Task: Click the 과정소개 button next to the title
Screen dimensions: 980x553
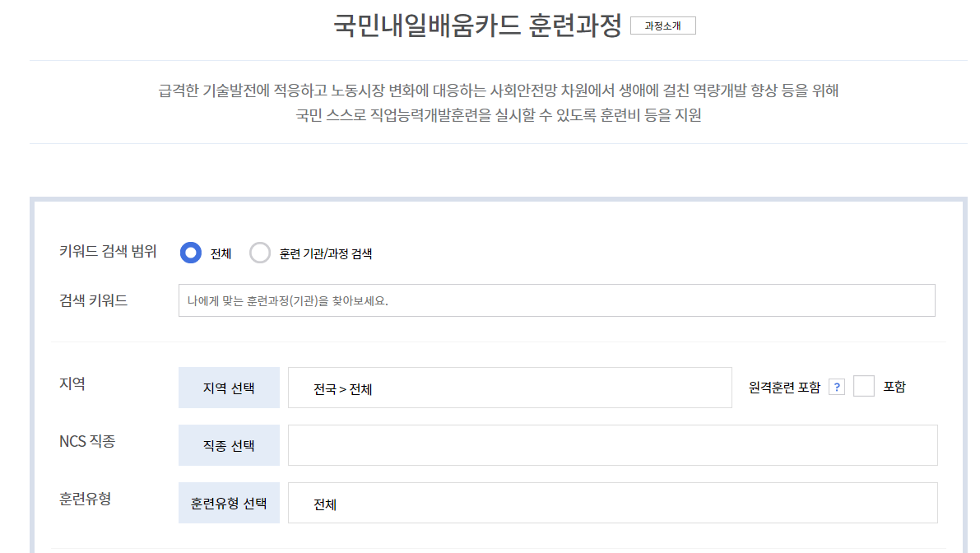Action: pos(663,26)
